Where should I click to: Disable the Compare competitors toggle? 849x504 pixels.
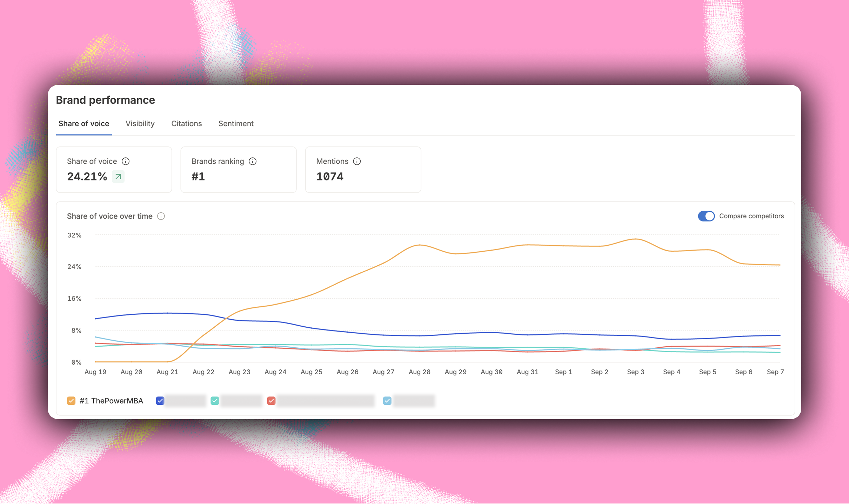706,216
